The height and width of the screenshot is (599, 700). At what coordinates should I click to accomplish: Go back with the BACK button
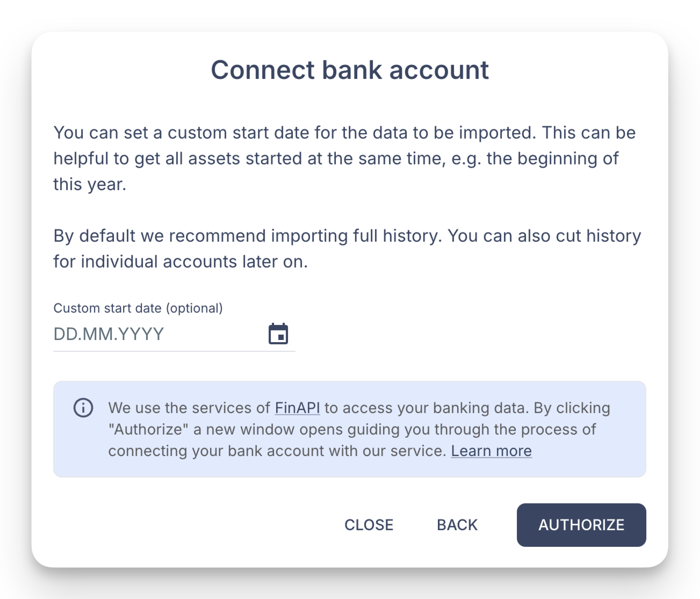click(x=457, y=525)
